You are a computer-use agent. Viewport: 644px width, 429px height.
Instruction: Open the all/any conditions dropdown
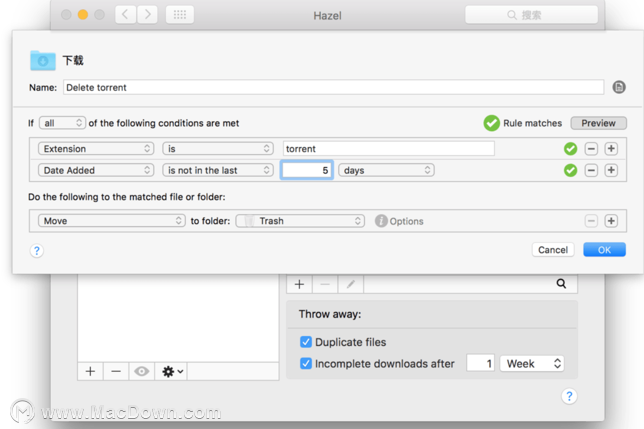click(62, 123)
